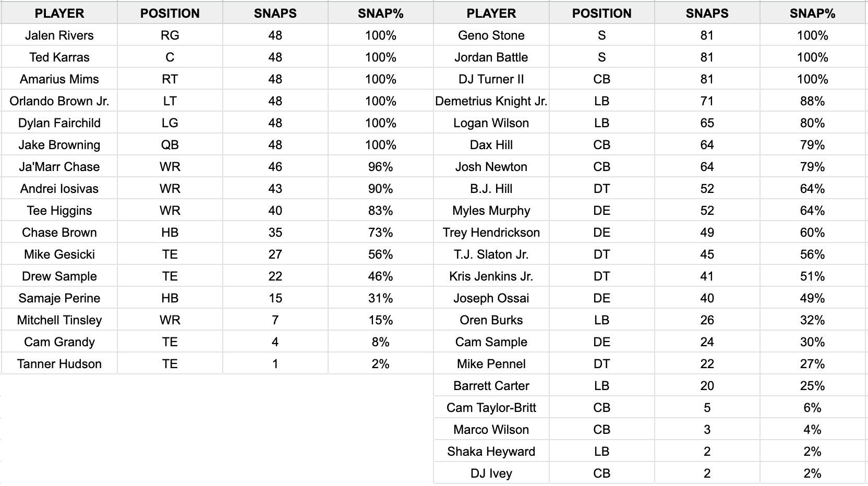Click Logan Wilson's 80% snap cell
868x486 pixels.
point(812,123)
